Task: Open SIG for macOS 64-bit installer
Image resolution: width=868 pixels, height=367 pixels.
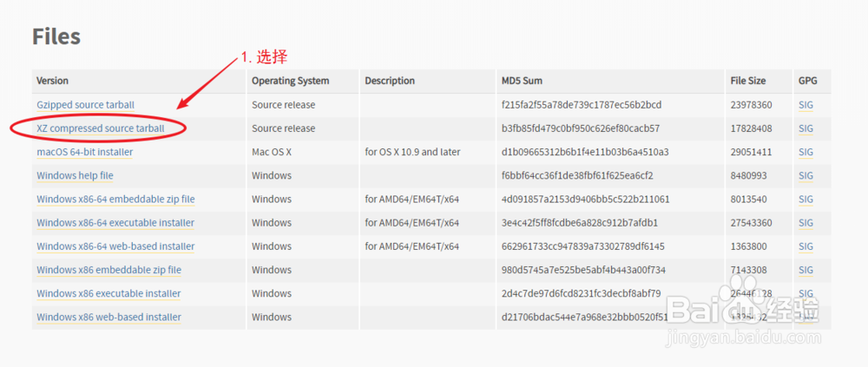Action: (806, 152)
